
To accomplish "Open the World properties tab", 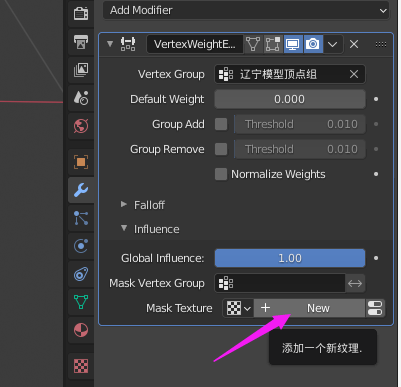I will pos(81,126).
